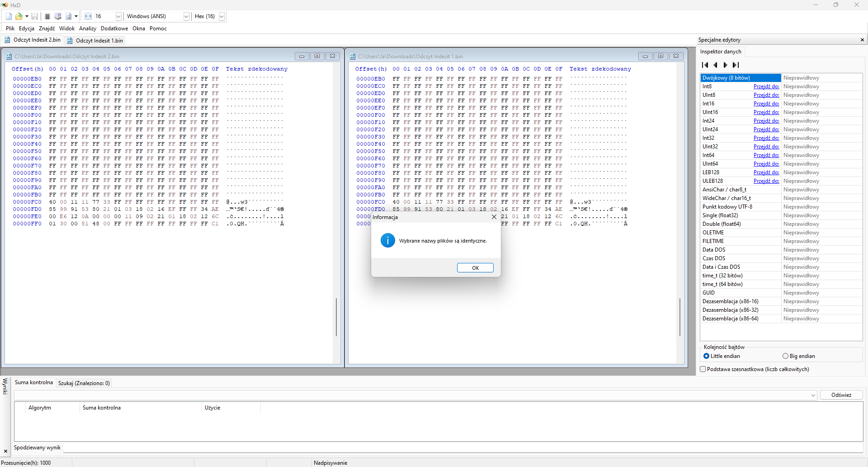The image size is (868, 467).
Task: Select the Inspektor danych tab
Action: 721,52
